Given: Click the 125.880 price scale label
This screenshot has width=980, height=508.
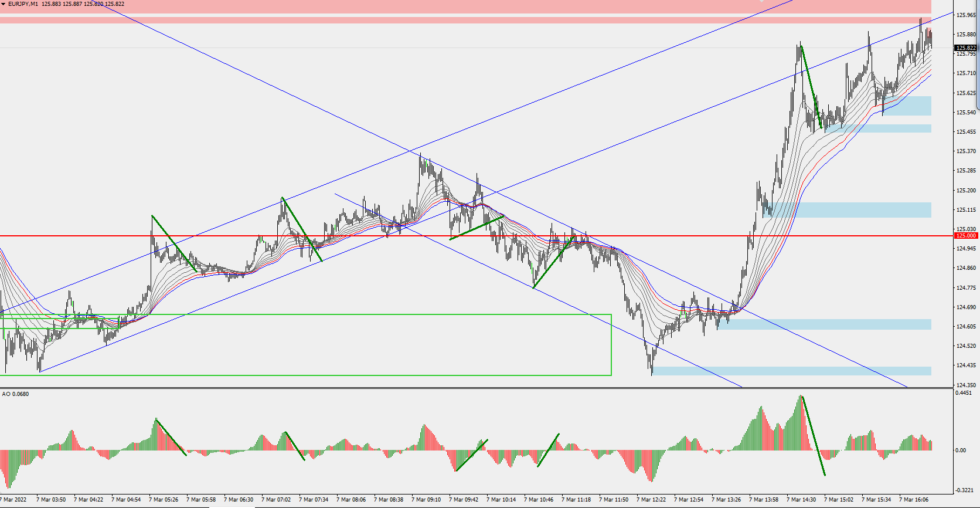Looking at the screenshot, I should point(966,35).
